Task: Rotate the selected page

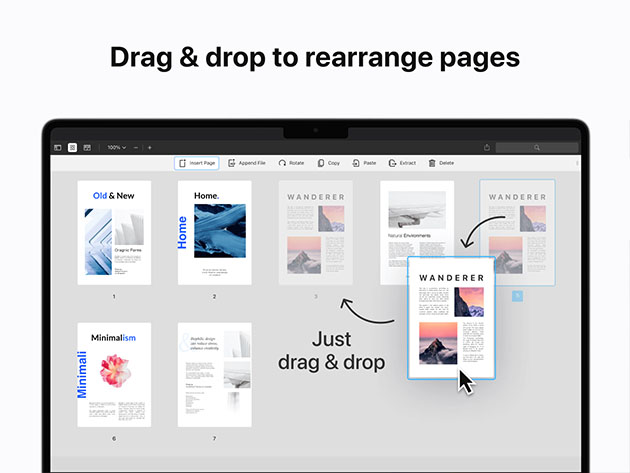Action: click(x=292, y=163)
